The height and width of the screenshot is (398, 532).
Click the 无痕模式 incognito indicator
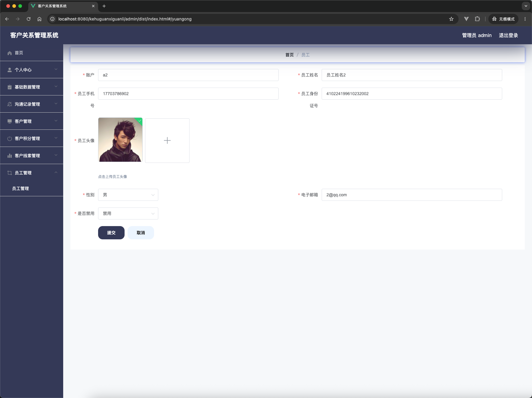point(503,19)
